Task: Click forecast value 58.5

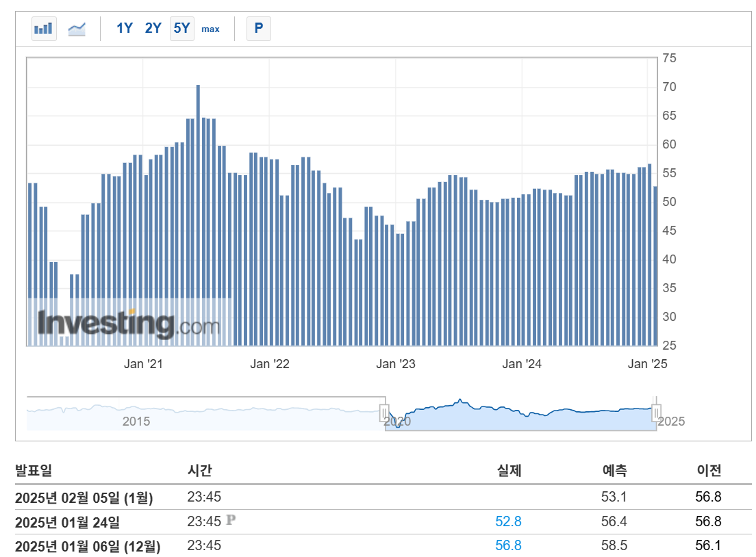Action: 614,545
